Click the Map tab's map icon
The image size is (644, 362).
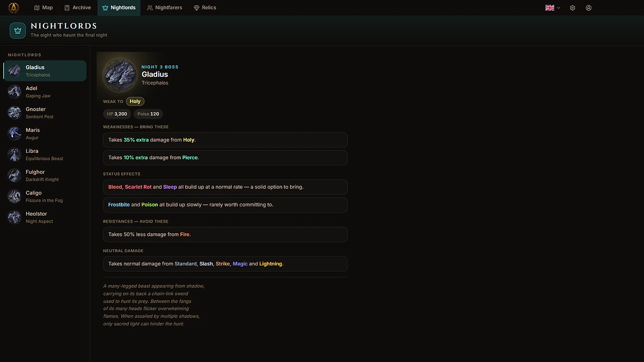coord(36,8)
